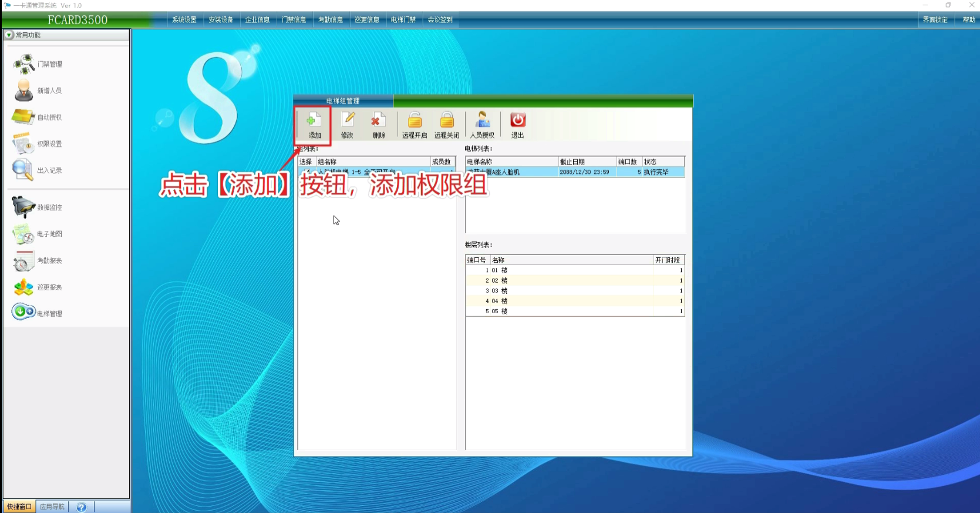Click the 修改 (Modify) pencil icon
The width and height of the screenshot is (980, 513).
[x=348, y=120]
